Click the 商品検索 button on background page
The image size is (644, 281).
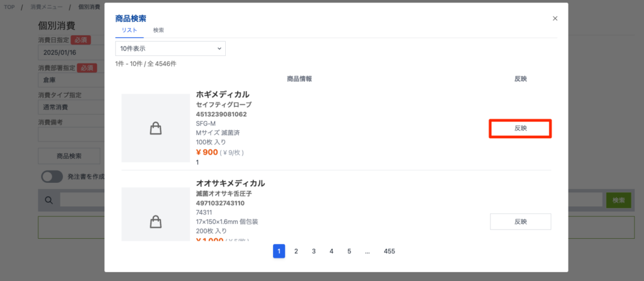pyautogui.click(x=69, y=156)
